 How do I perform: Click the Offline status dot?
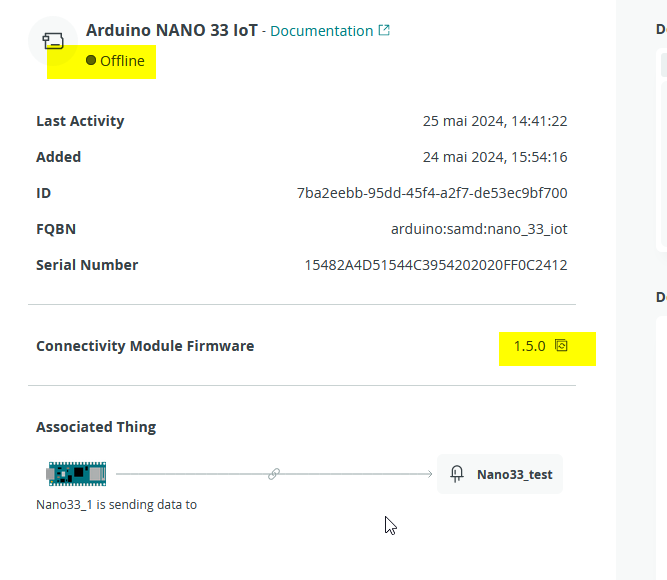pos(91,61)
